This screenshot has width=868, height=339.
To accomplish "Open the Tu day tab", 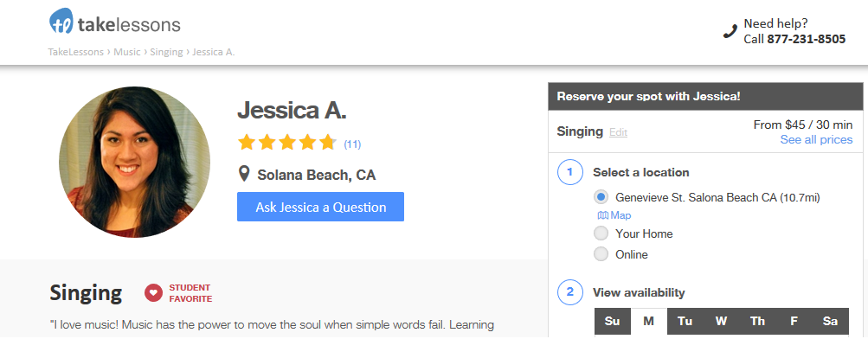I will tap(685, 322).
